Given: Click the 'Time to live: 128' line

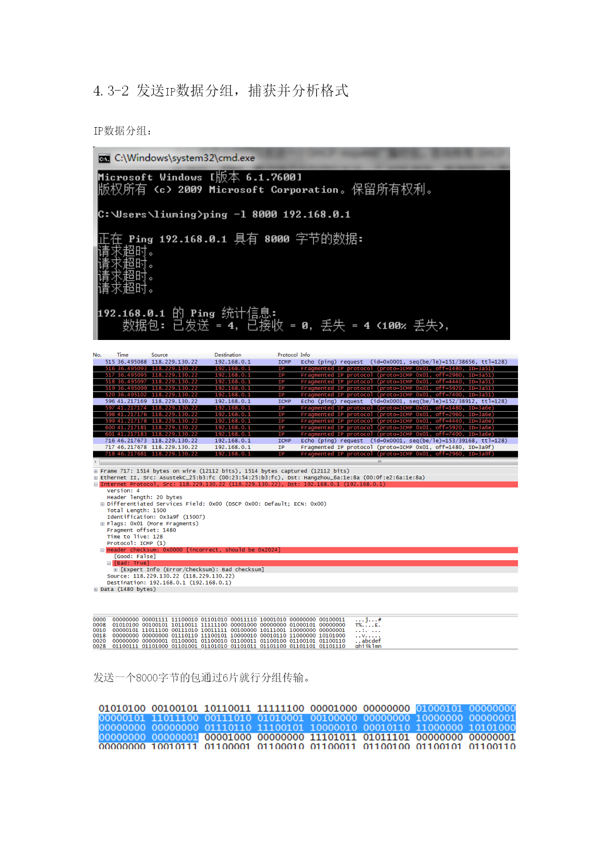Looking at the screenshot, I should coord(135,537).
